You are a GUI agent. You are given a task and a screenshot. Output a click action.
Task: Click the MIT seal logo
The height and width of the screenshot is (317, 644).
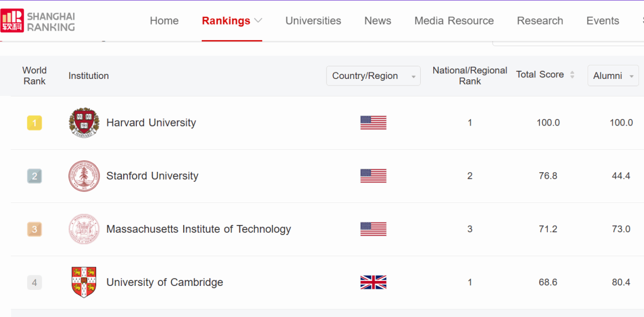click(84, 229)
